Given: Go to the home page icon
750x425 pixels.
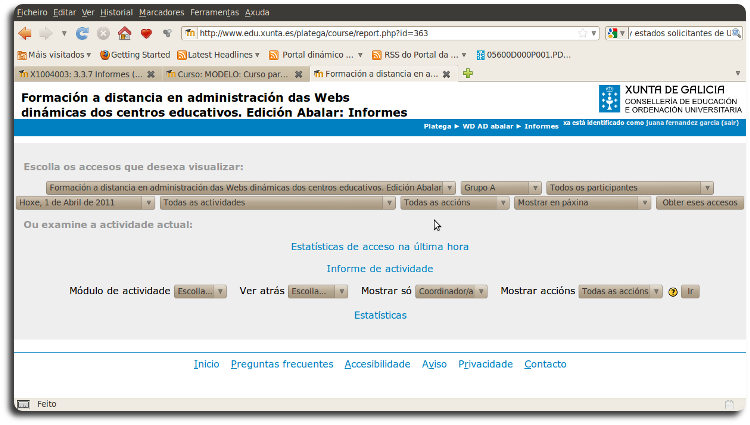Looking at the screenshot, I should point(125,33).
